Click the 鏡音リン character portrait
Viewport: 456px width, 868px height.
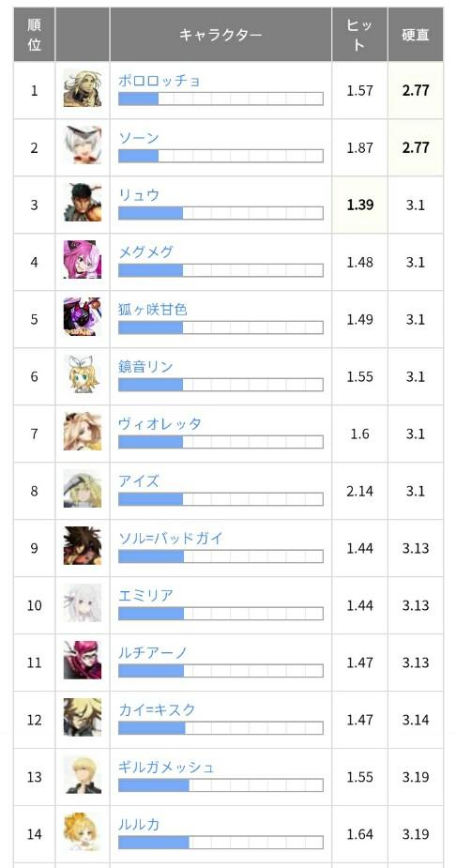83,374
